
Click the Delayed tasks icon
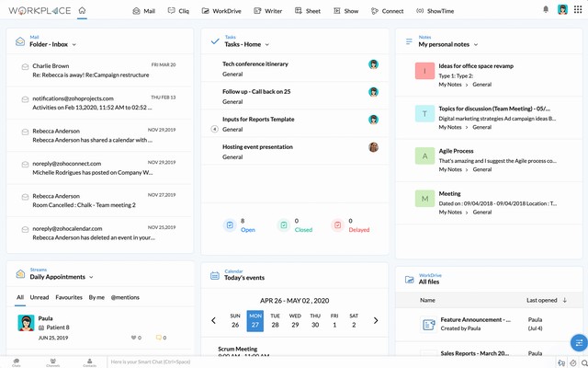(338, 225)
